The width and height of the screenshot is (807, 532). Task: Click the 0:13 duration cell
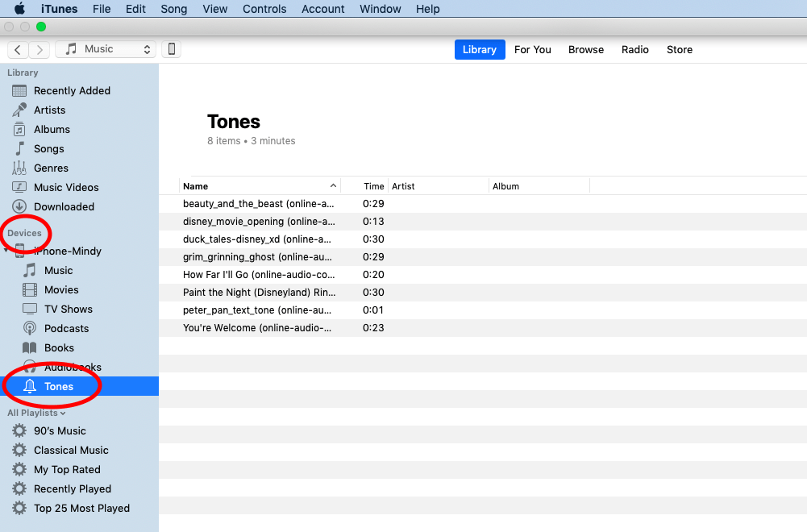(x=373, y=221)
